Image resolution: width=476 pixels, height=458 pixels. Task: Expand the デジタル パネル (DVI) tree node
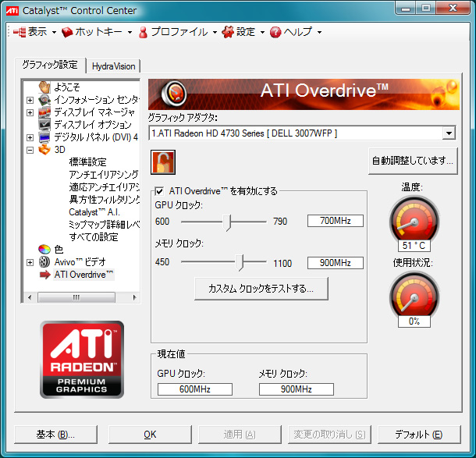click(x=30, y=137)
